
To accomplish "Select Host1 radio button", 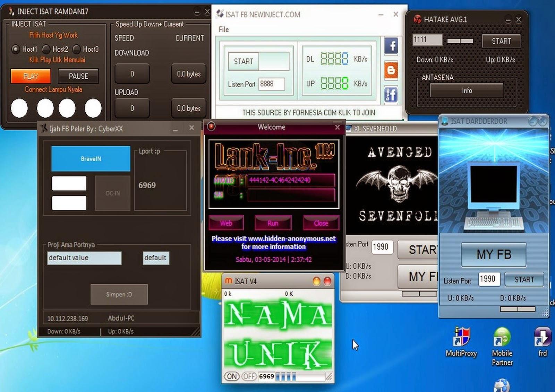I will pos(15,49).
